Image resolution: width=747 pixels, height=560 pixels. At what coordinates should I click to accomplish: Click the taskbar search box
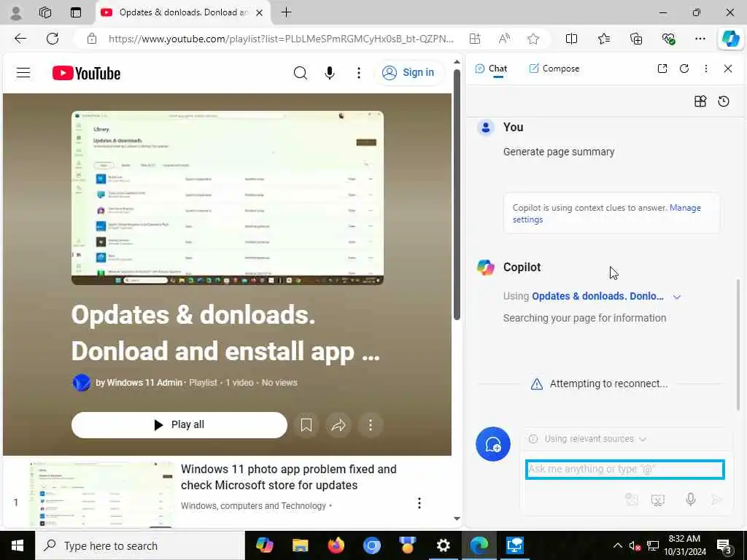(x=139, y=545)
